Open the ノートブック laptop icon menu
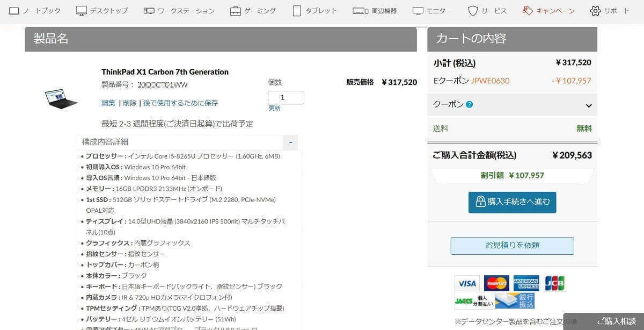 [x=14, y=11]
